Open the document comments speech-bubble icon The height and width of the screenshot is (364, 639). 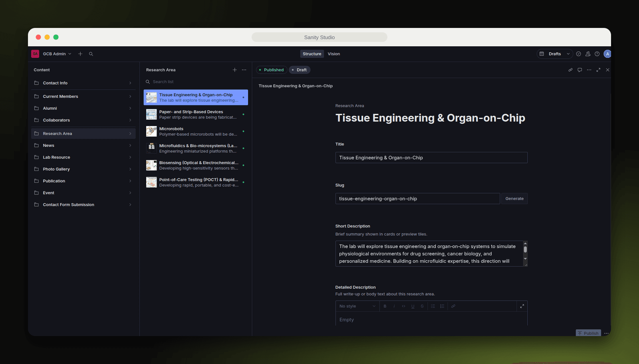click(x=580, y=70)
